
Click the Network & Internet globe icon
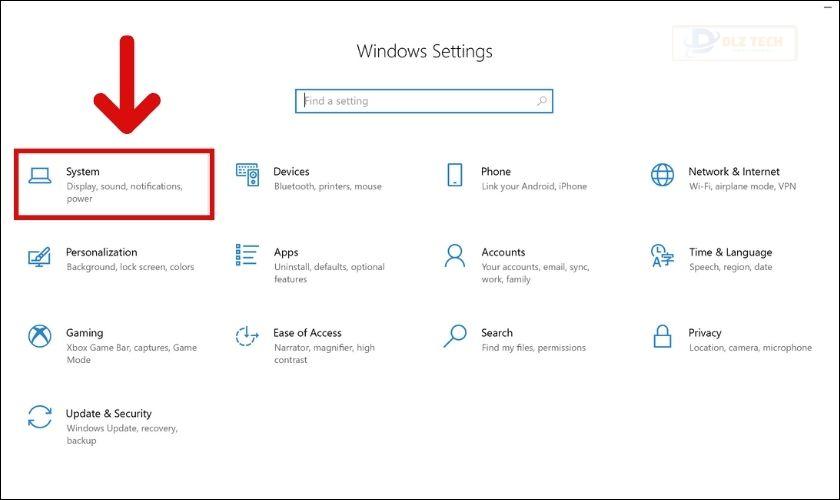click(662, 175)
